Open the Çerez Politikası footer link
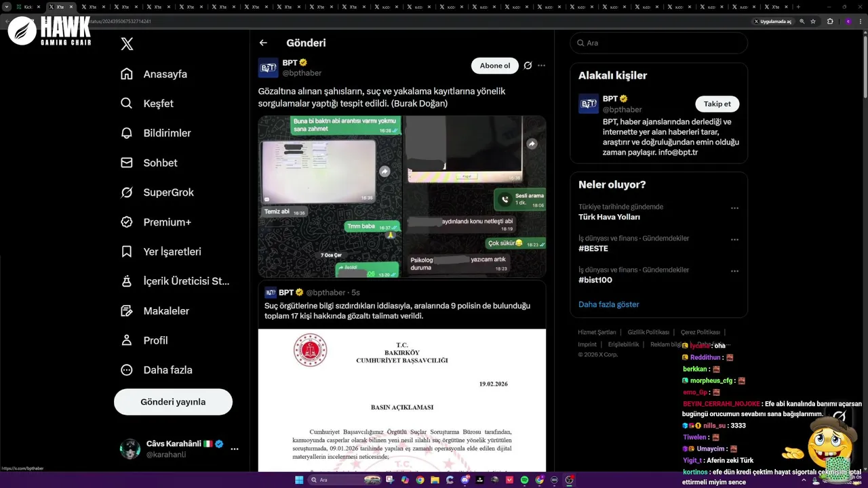 pos(701,332)
